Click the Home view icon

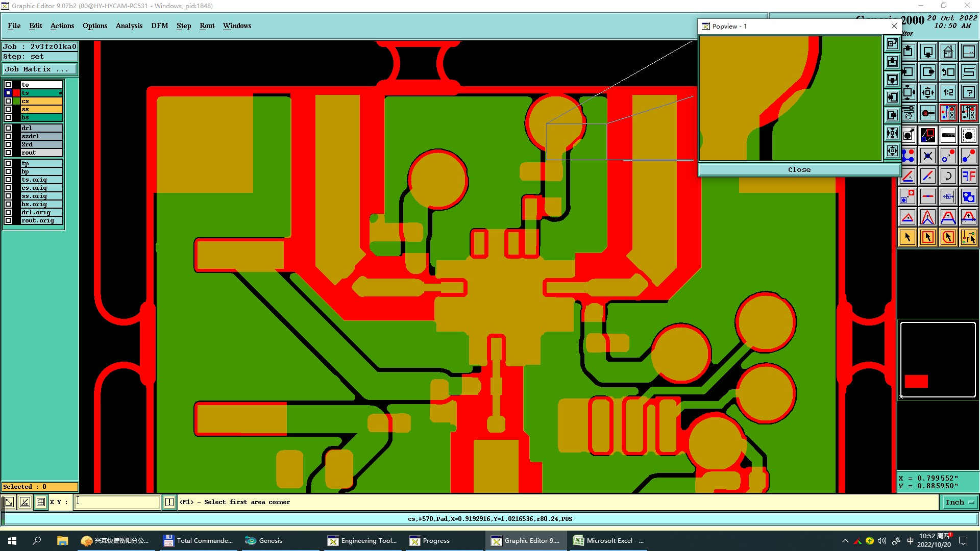948,52
